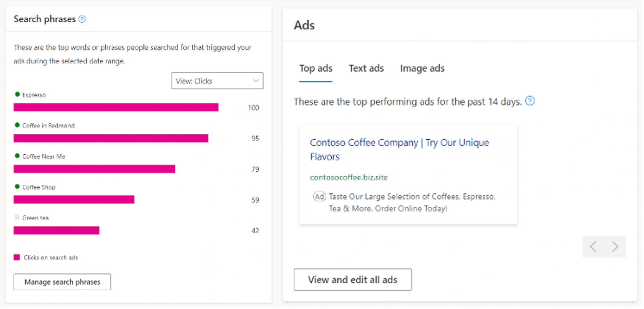Viewport: 644px width, 309px height.
Task: Show the previous top ad
Action: 593,247
